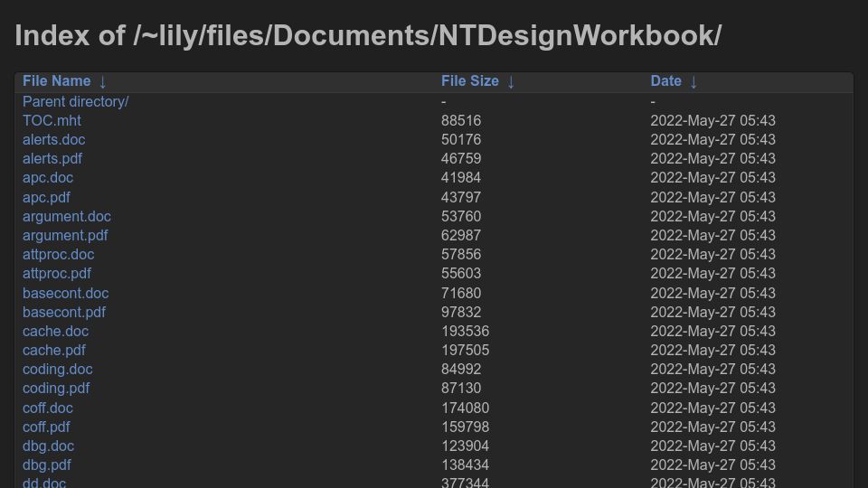Select file size 193536 of cache.doc
The width and height of the screenshot is (868, 488).
(465, 331)
